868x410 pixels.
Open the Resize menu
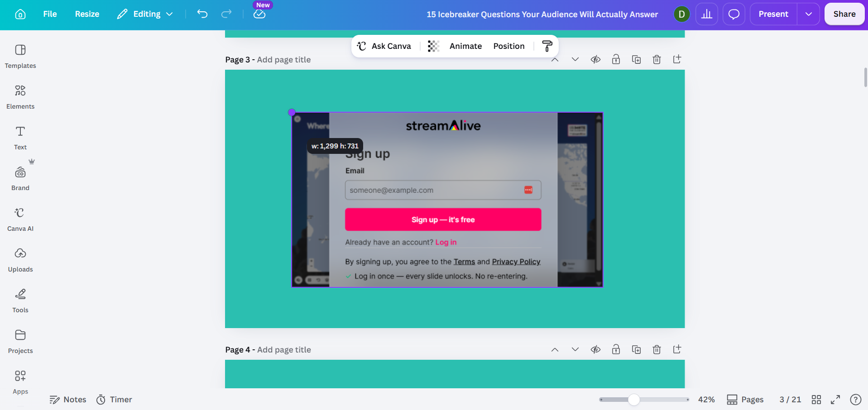pyautogui.click(x=87, y=14)
